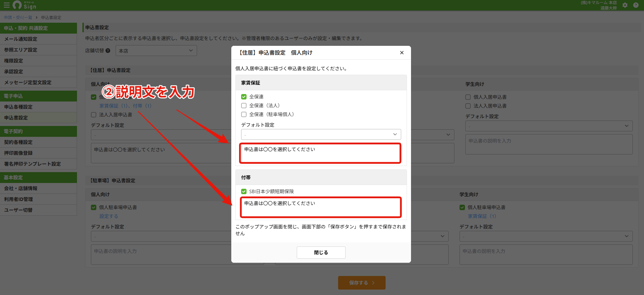The image size is (644, 295).
Task: Click 駐車場 学生向け 申込書の説明を入力 field
Action: point(546,255)
